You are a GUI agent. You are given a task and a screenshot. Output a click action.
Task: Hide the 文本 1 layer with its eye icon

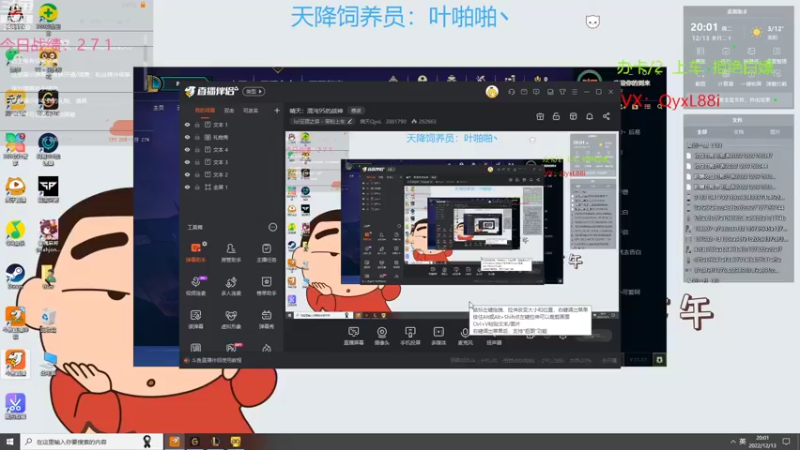187,125
